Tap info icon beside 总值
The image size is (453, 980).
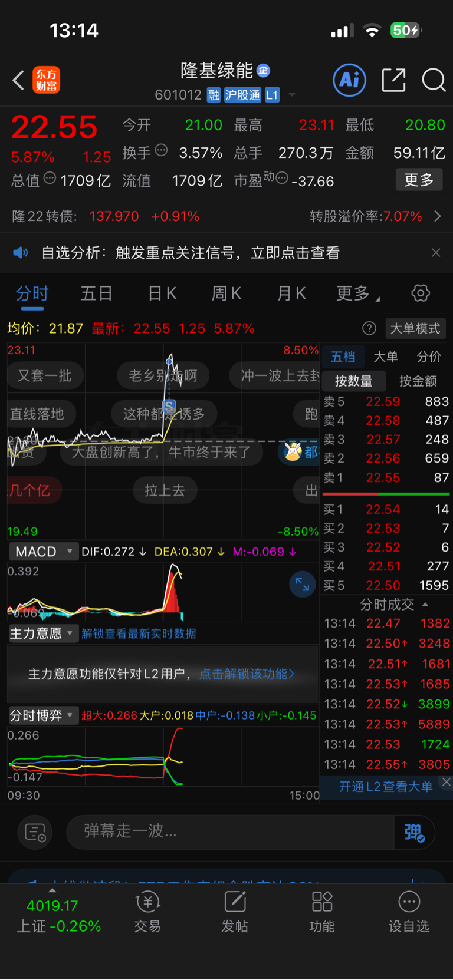pos(50,178)
